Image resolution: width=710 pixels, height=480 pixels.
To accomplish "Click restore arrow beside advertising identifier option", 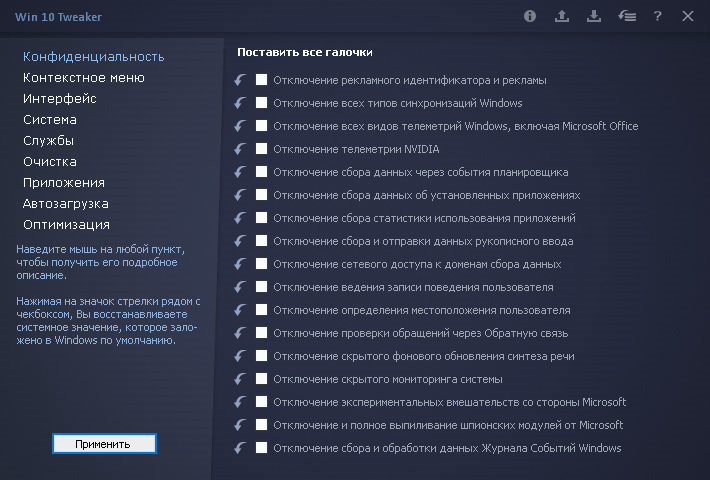I will (x=240, y=80).
